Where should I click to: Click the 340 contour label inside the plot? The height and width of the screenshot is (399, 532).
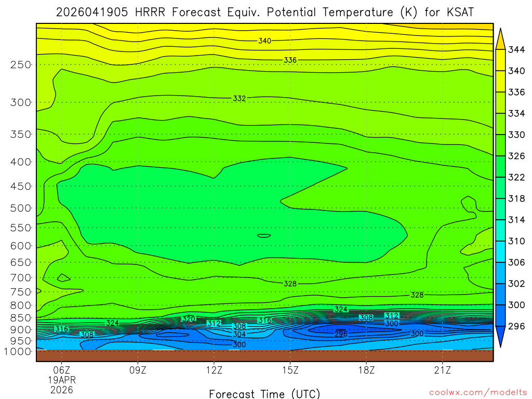(x=264, y=41)
